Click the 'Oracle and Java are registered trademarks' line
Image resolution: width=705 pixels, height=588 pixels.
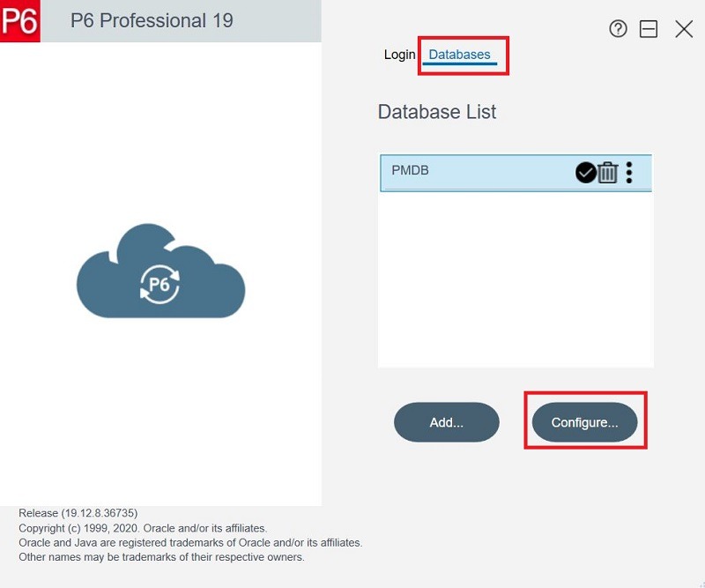coord(190,542)
